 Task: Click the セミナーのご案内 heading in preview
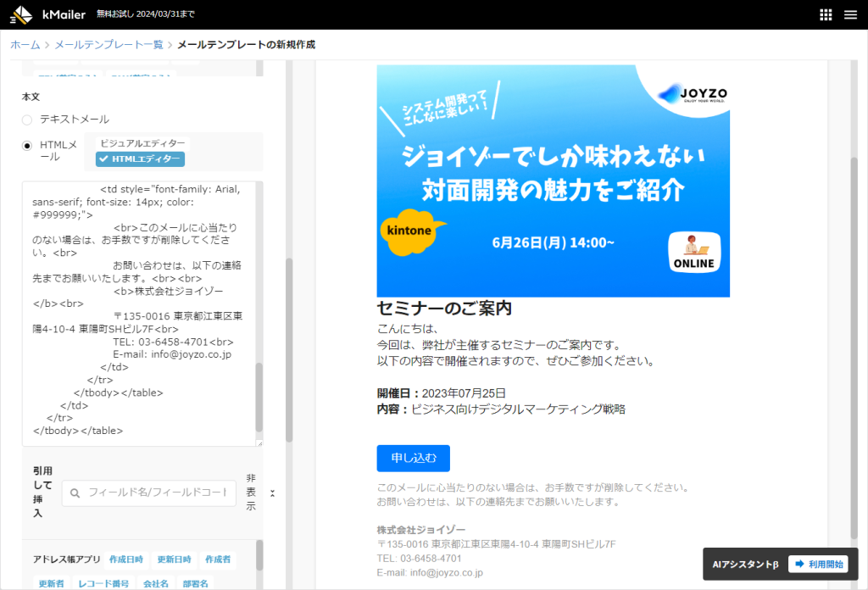coord(444,309)
